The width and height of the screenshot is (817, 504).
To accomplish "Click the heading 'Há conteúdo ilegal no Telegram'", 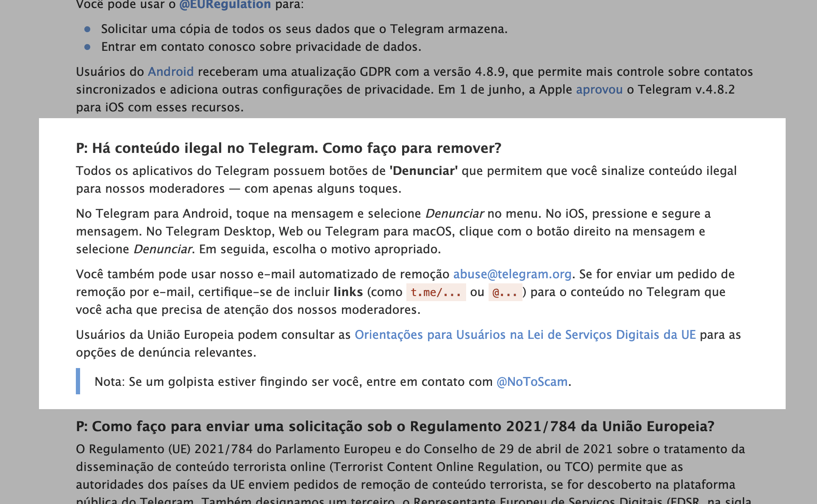I will click(289, 148).
